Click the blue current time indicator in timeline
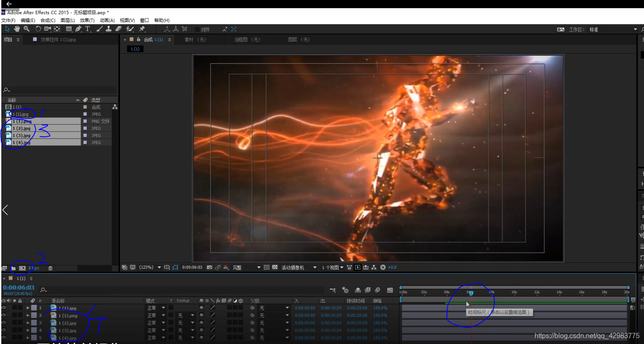The height and width of the screenshot is (344, 644). (471, 293)
